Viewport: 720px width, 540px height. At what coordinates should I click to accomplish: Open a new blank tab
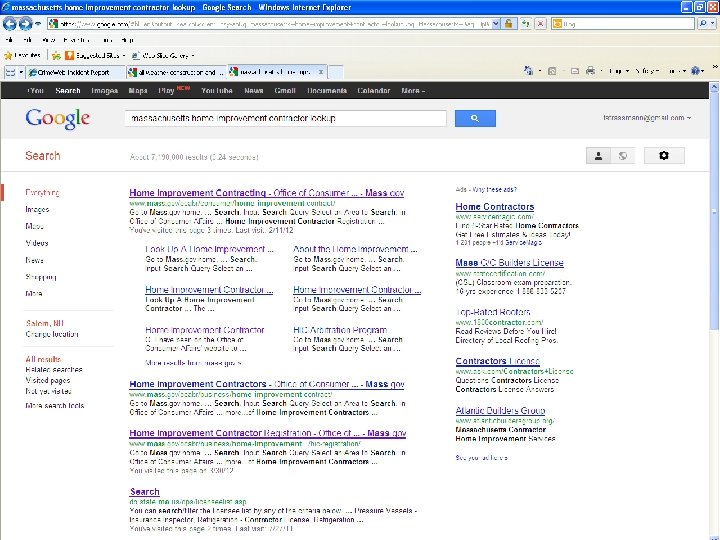pyautogui.click(x=336, y=72)
